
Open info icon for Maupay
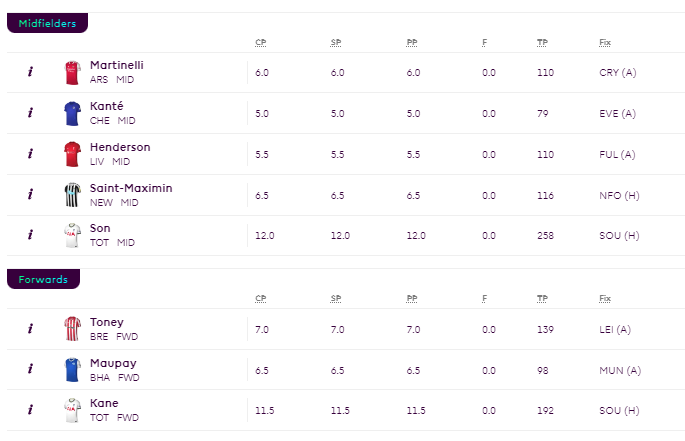[30, 369]
